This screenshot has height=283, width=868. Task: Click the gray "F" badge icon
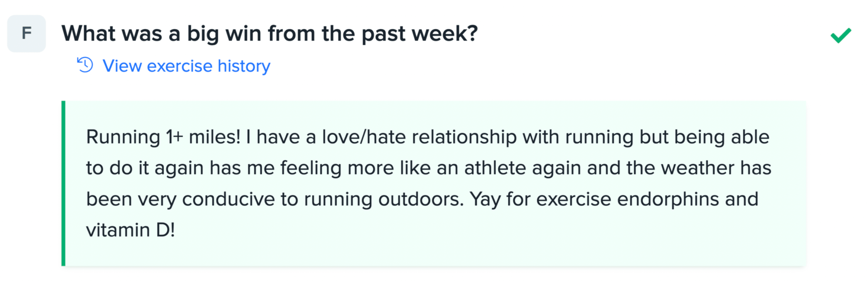coord(26,33)
